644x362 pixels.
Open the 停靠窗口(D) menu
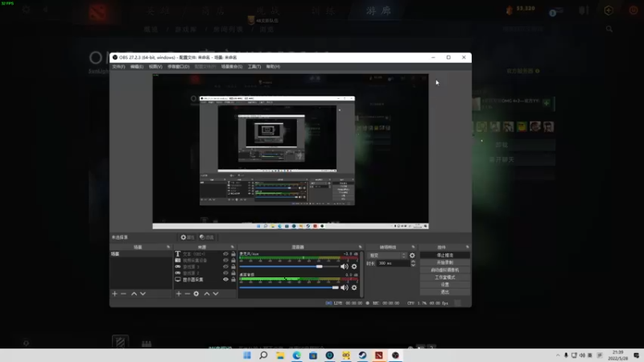(178, 67)
